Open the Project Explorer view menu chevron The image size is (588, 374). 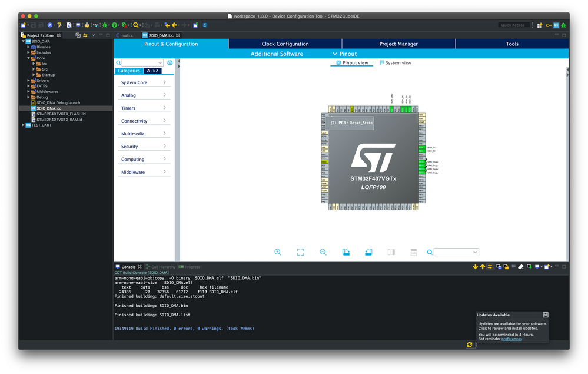[x=94, y=35]
